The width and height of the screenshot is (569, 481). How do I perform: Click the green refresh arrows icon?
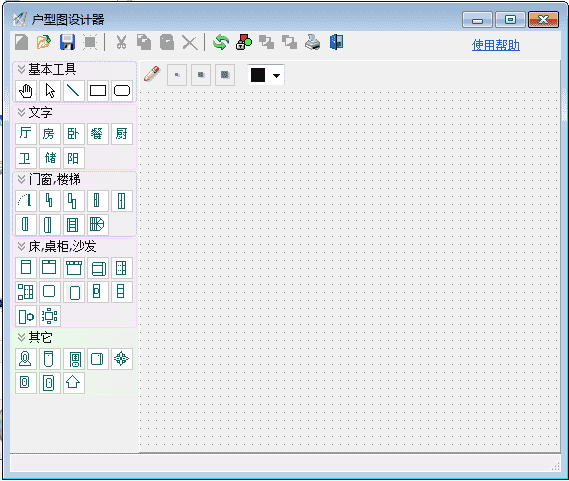221,42
